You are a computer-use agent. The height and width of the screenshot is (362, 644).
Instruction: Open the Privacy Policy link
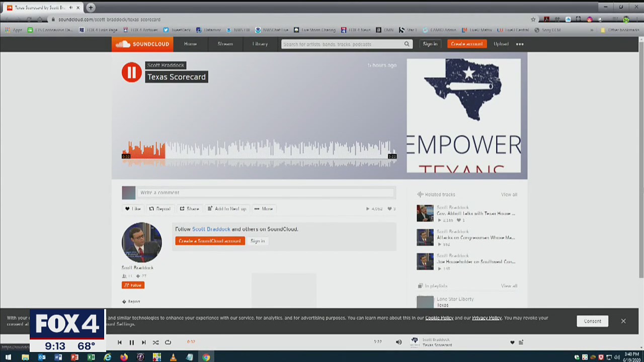(x=487, y=318)
